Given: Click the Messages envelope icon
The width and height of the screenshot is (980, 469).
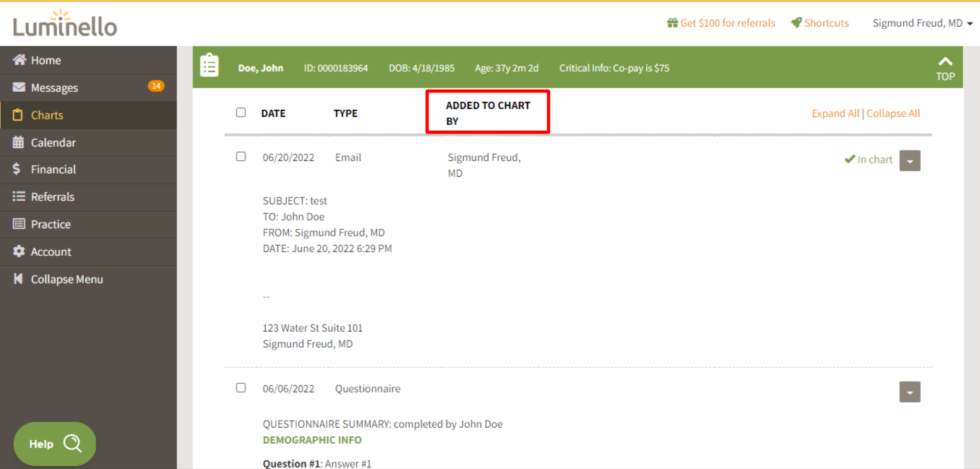Looking at the screenshot, I should [20, 87].
